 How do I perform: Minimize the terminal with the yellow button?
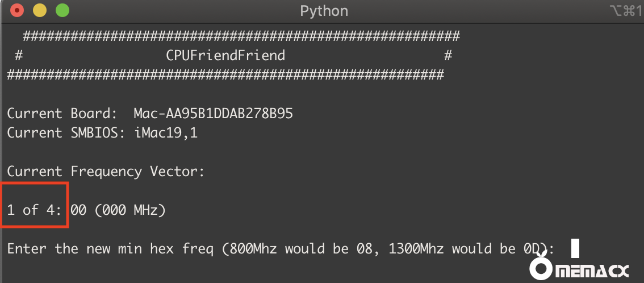pos(40,10)
